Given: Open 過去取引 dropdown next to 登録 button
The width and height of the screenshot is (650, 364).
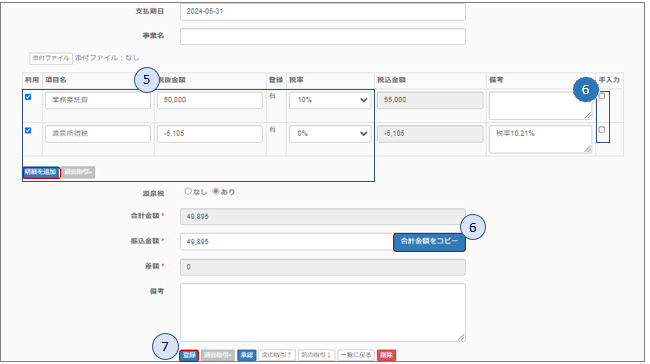Looking at the screenshot, I should pos(218,355).
